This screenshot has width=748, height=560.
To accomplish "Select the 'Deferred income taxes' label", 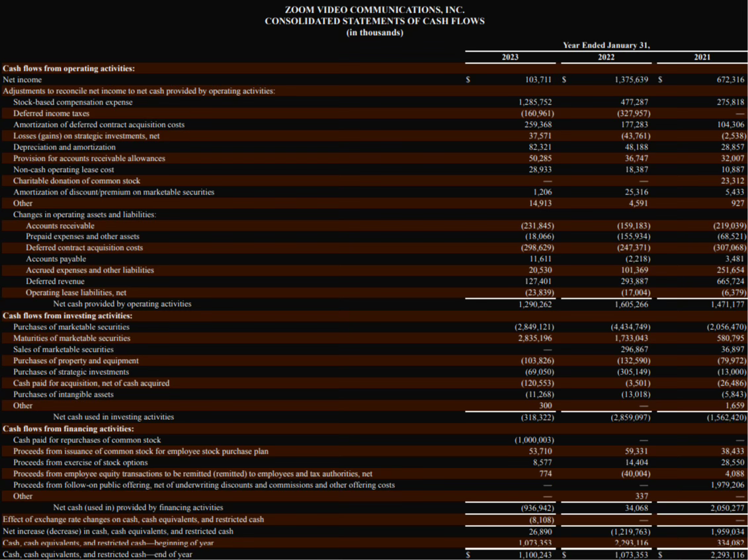I will pos(52,114).
